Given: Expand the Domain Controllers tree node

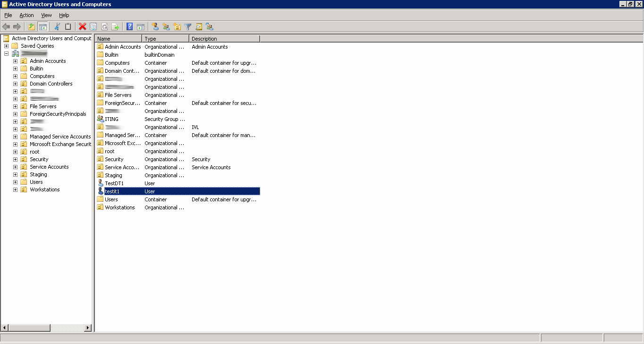Looking at the screenshot, I should pyautogui.click(x=15, y=84).
